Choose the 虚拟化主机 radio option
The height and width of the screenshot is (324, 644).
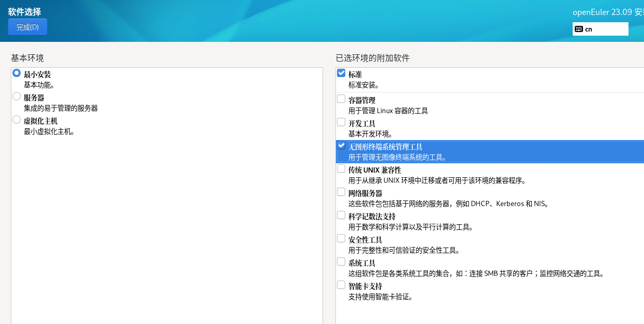point(17,120)
